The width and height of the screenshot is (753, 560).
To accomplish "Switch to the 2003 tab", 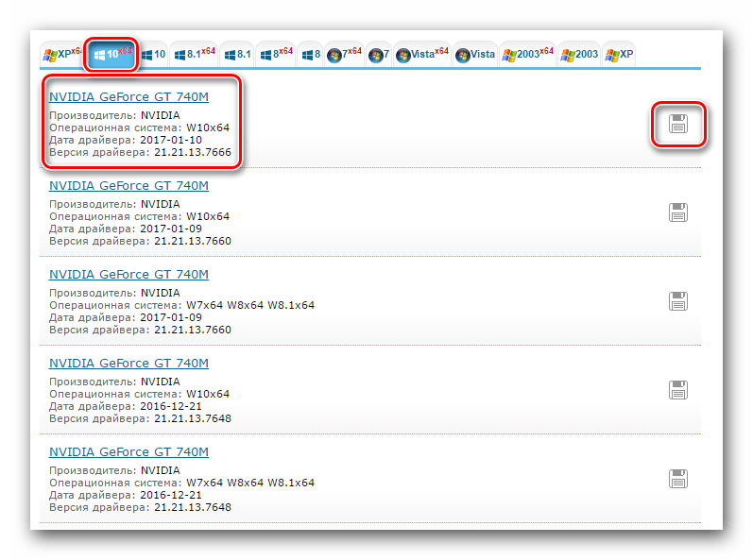I will (x=579, y=54).
